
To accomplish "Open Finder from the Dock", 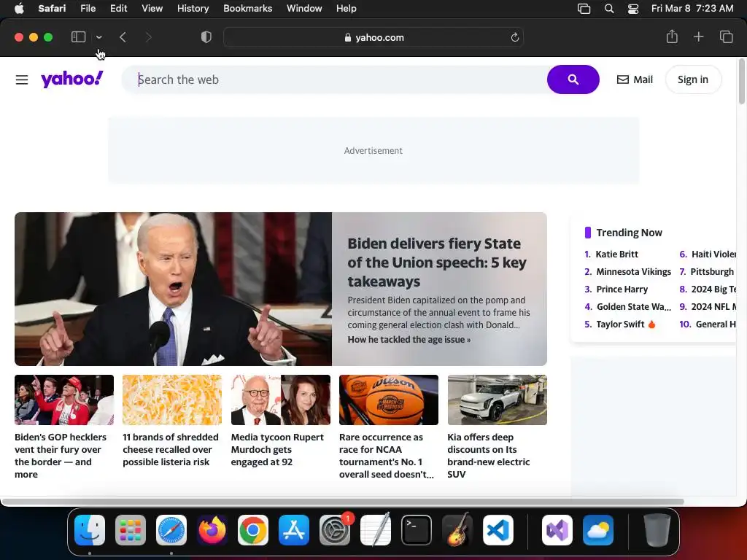I will (90, 530).
